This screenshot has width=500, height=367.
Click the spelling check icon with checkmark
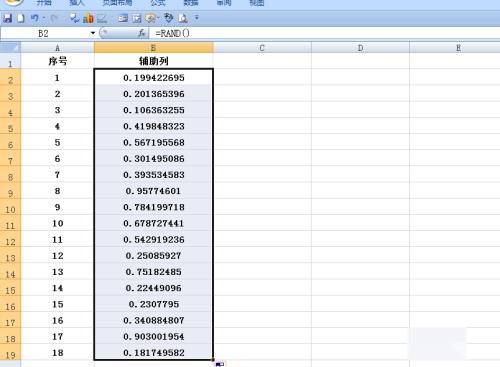pyautogui.click(x=74, y=18)
